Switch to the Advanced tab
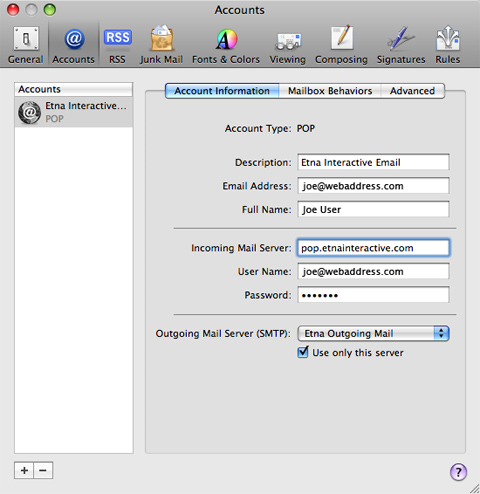Viewport: 480px width, 494px height. click(412, 91)
